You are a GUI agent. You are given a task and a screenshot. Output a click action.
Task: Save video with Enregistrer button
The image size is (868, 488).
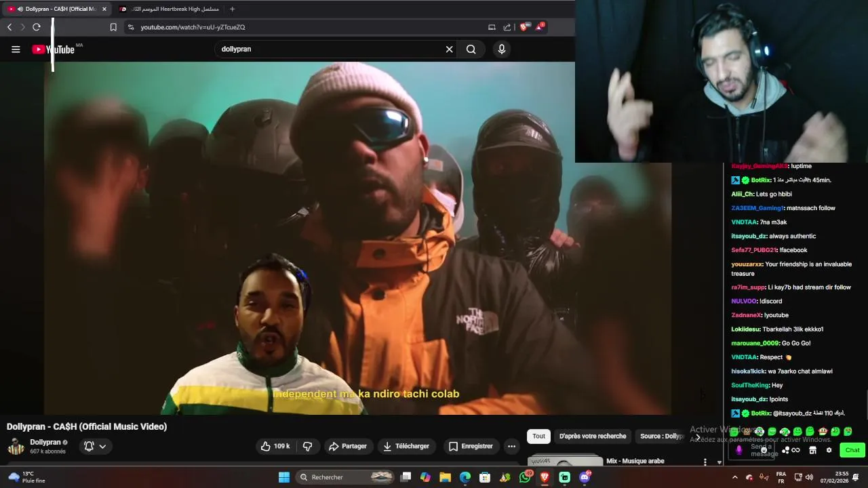pos(471,446)
